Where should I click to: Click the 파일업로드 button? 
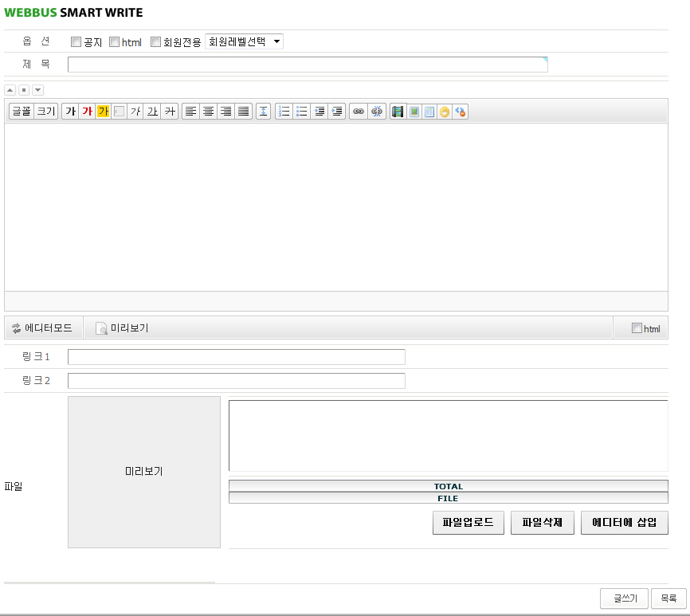[468, 523]
